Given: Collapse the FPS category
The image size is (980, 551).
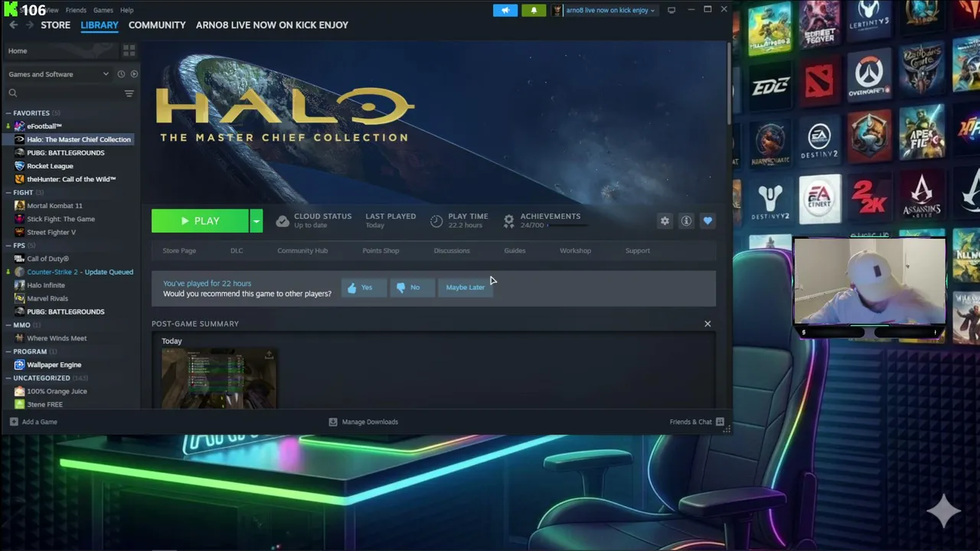Looking at the screenshot, I should (x=8, y=246).
